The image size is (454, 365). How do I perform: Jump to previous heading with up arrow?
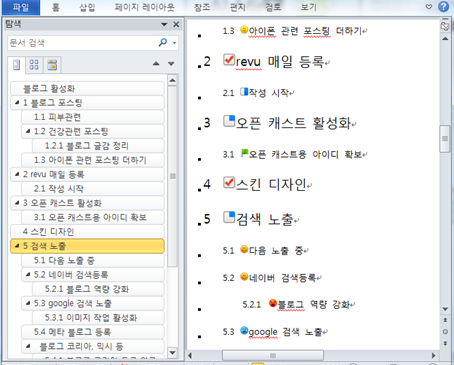tap(156, 63)
